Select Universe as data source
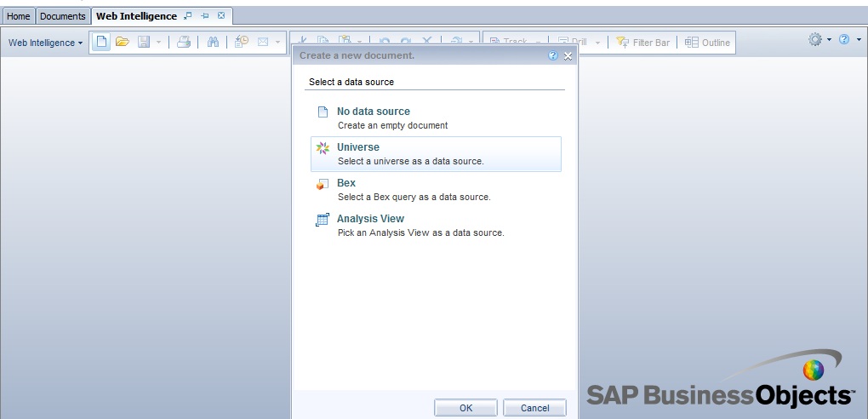The image size is (868, 419). click(436, 154)
